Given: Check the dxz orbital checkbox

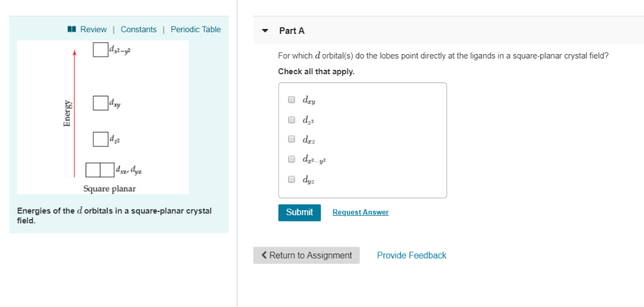Looking at the screenshot, I should [x=292, y=139].
